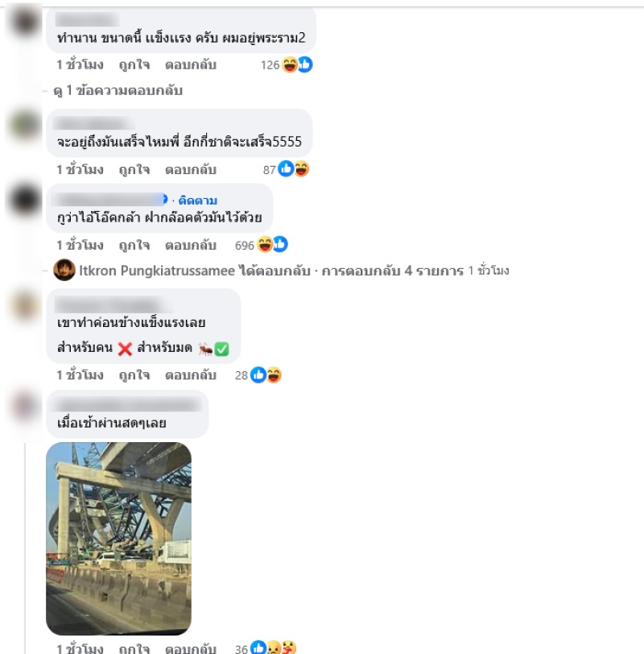Click the 1 ชั่วโมง timestamp of the first comment

pos(80,65)
